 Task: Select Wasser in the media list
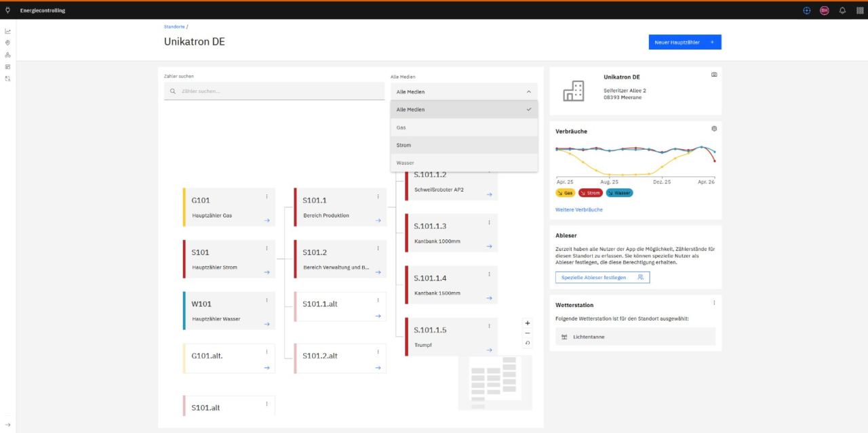(464, 163)
